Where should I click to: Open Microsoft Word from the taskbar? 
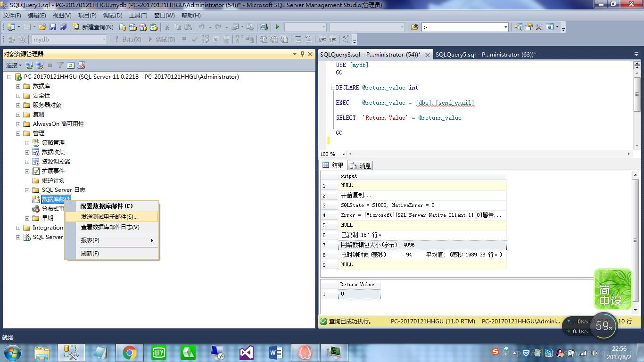(x=275, y=353)
